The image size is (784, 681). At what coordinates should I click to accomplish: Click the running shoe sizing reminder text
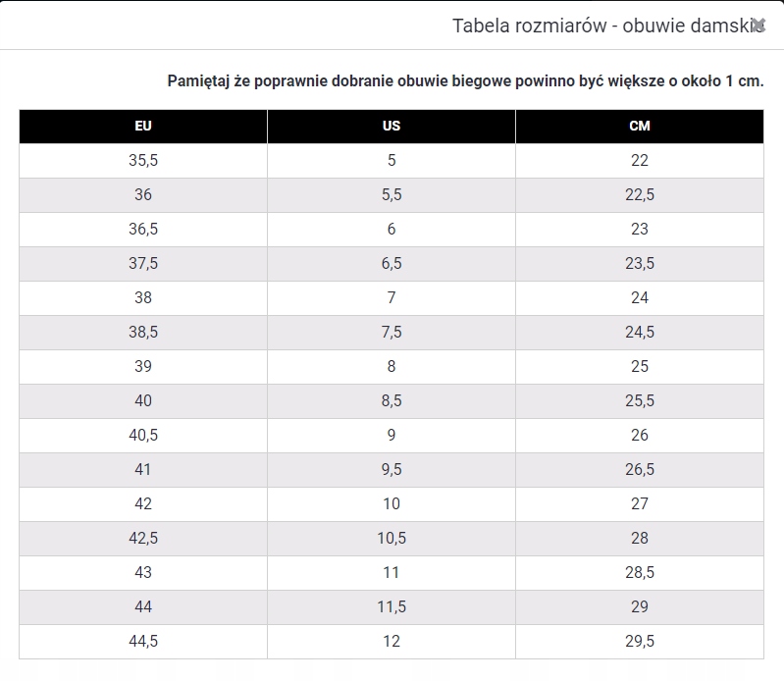click(465, 80)
